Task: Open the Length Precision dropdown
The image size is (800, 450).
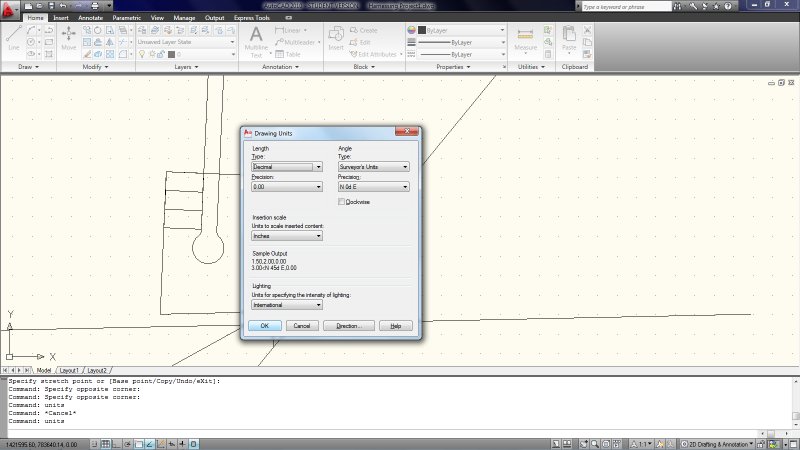Action: 287,187
